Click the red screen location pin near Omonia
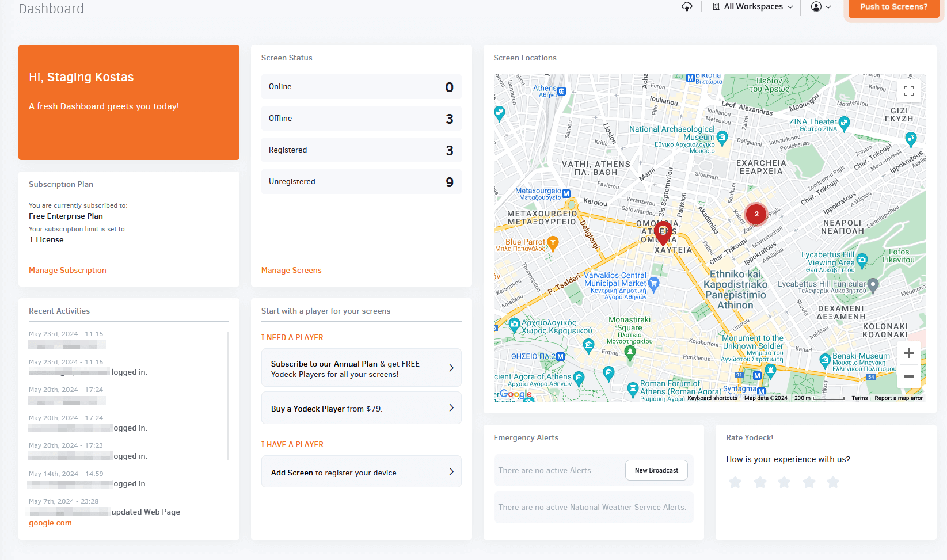Viewport: 947px width, 560px height. point(663,232)
